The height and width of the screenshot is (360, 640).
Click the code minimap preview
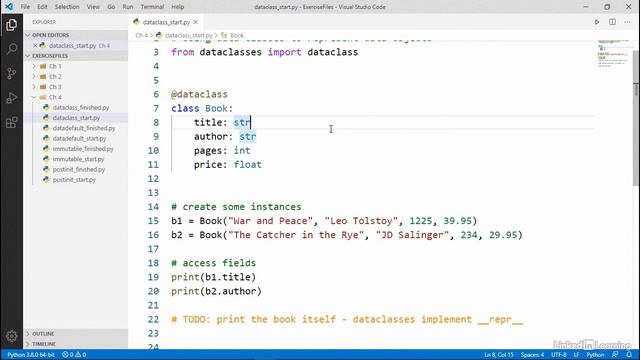click(613, 54)
